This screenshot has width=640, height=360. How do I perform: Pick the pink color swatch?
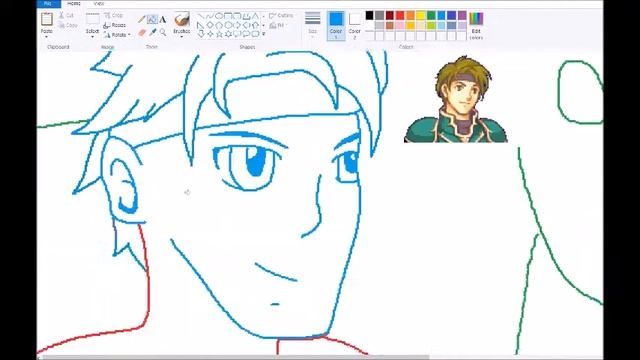400,26
